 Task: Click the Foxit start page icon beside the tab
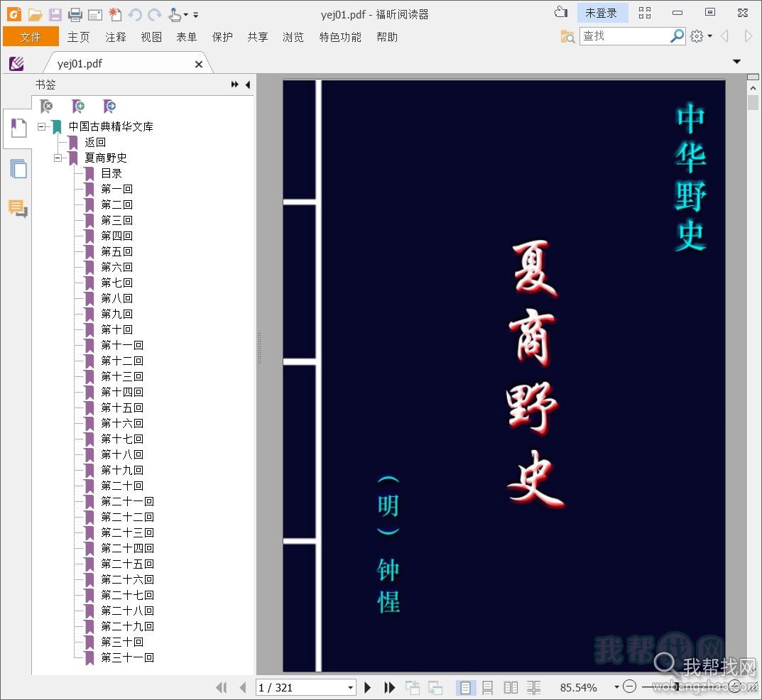pyautogui.click(x=16, y=64)
